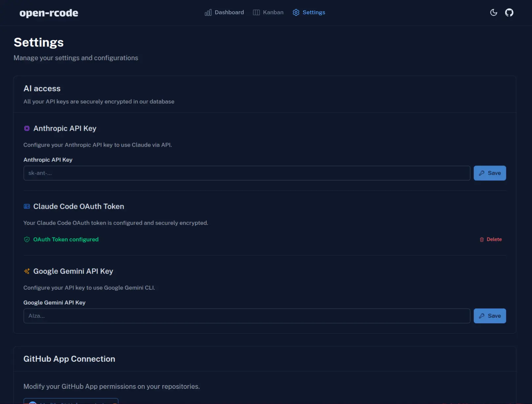Focus the Anthropic API Key input field

(x=247, y=173)
